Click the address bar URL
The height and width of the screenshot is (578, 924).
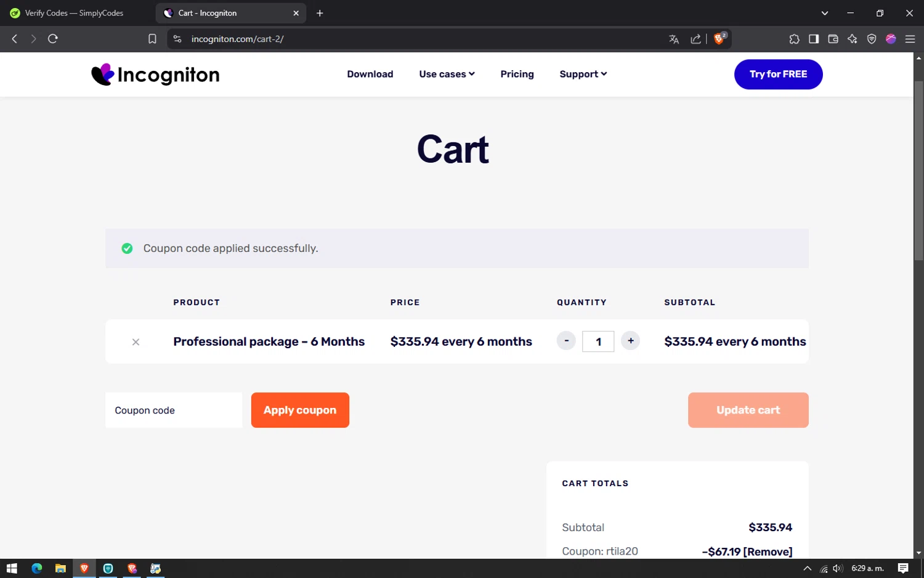pos(237,39)
